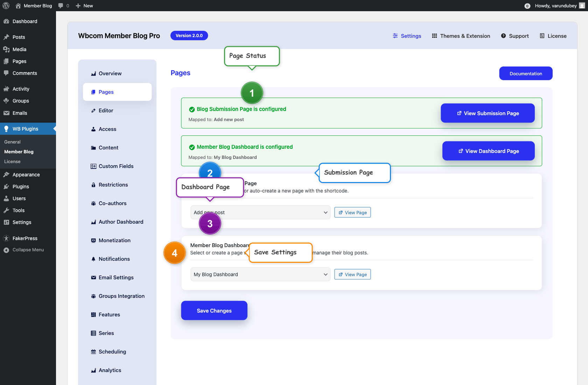Screen dimensions: 588x385
Task: Click the Analytics icon at sidebar bottom
Action: (x=93, y=370)
